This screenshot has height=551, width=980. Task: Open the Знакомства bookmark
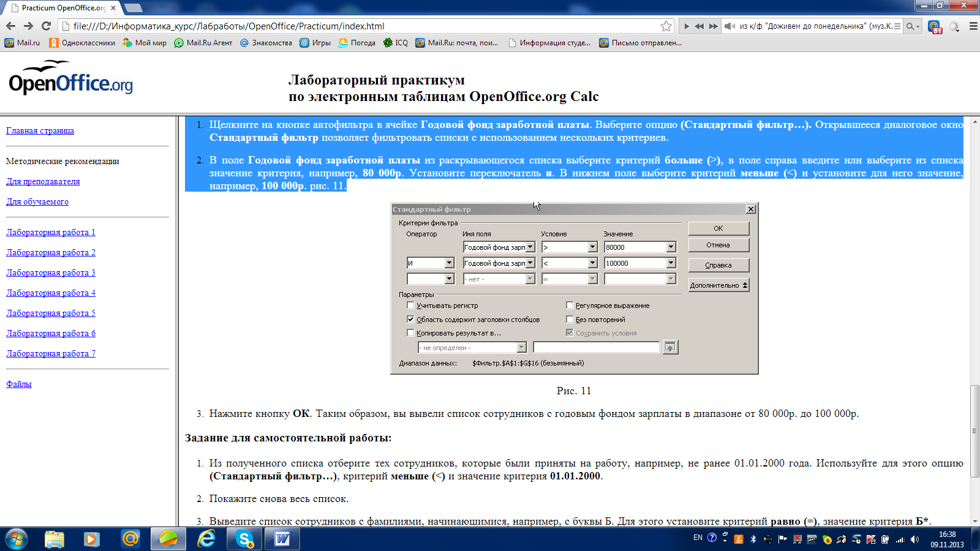click(x=266, y=43)
